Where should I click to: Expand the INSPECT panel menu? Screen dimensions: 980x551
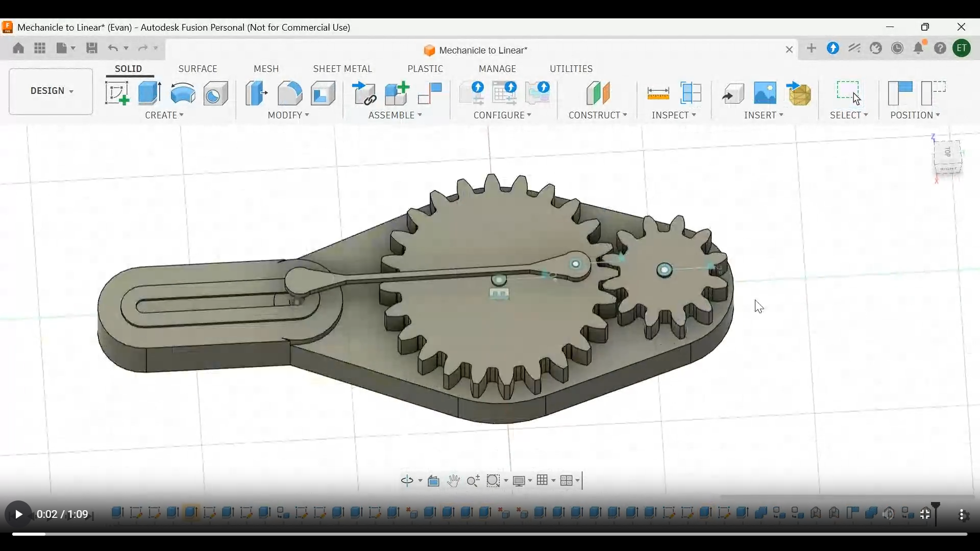click(674, 116)
